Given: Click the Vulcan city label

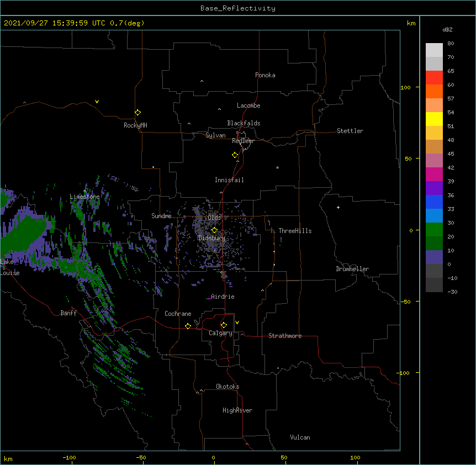Looking at the screenshot, I should pos(300,437).
